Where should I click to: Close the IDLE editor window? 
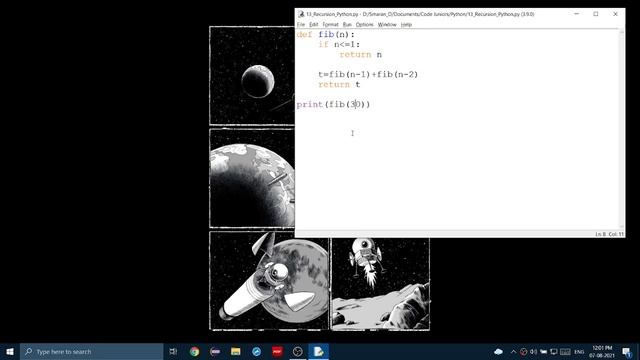615,14
